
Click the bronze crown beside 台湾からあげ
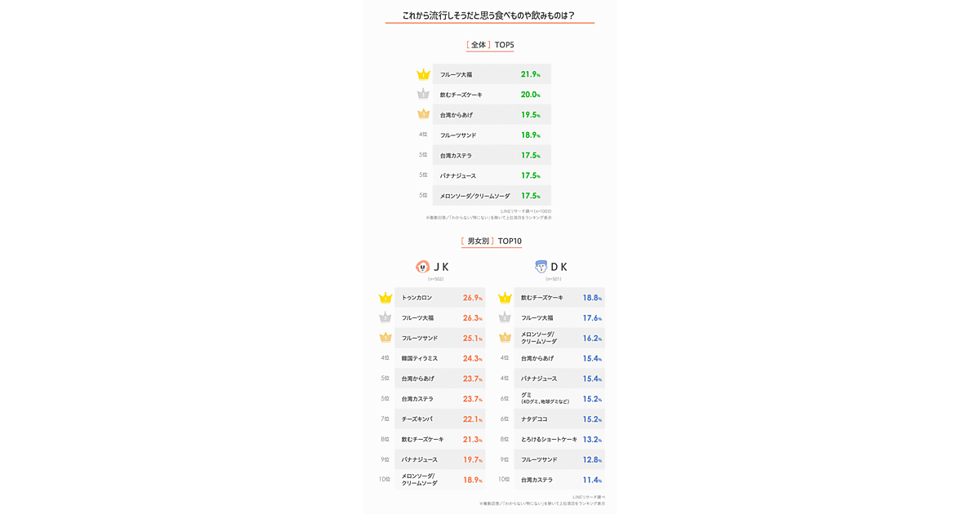click(x=423, y=115)
